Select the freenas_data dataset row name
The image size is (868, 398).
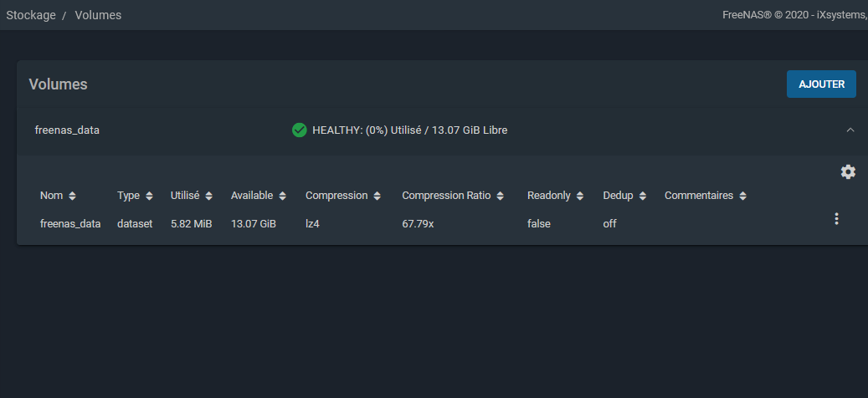[70, 224]
